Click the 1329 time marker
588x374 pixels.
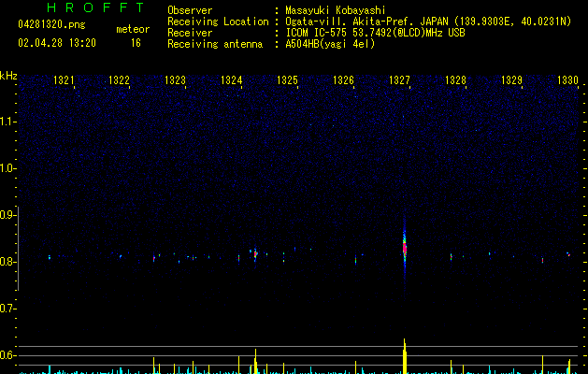(511, 80)
